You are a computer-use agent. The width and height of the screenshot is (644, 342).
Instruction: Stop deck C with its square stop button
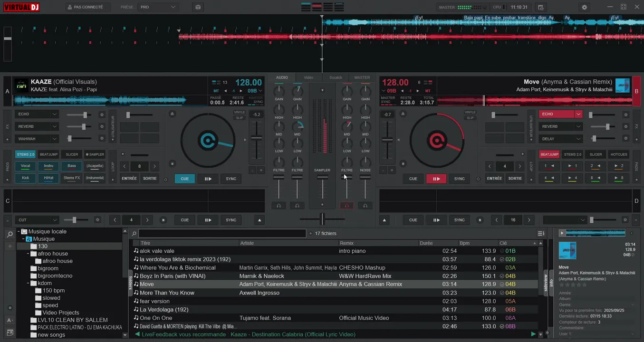163,220
